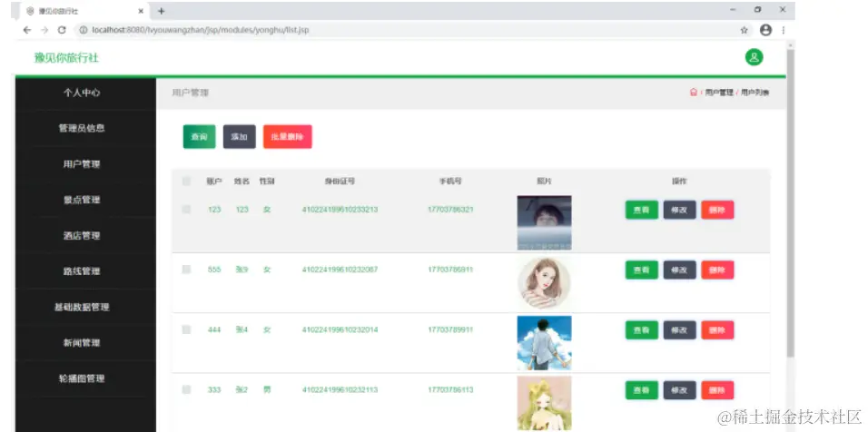Open the photo thumbnail for account 333
868x432 pixels.
pos(544,403)
